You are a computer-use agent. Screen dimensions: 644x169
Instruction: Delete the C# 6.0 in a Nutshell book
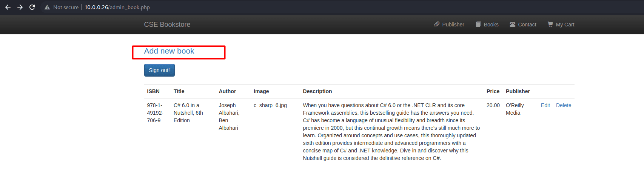click(564, 105)
